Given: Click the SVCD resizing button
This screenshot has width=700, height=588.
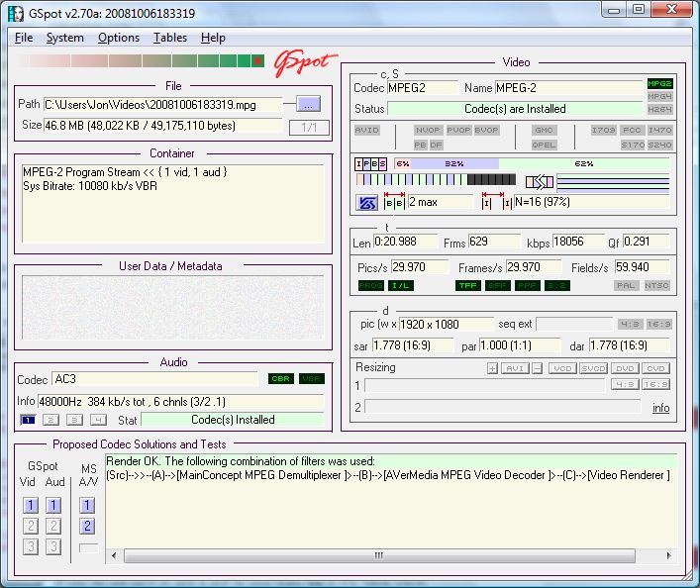Looking at the screenshot, I should click(593, 369).
